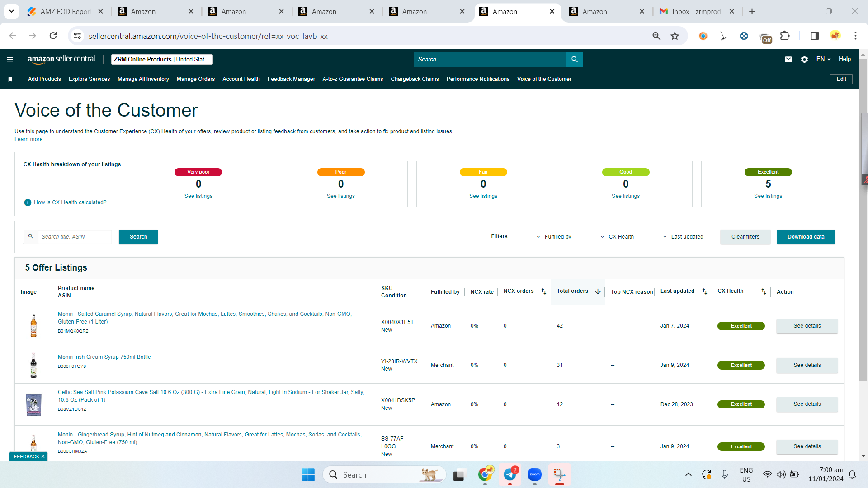
Task: Click the Celtic Sea Salt product thumbnail
Action: 33,404
